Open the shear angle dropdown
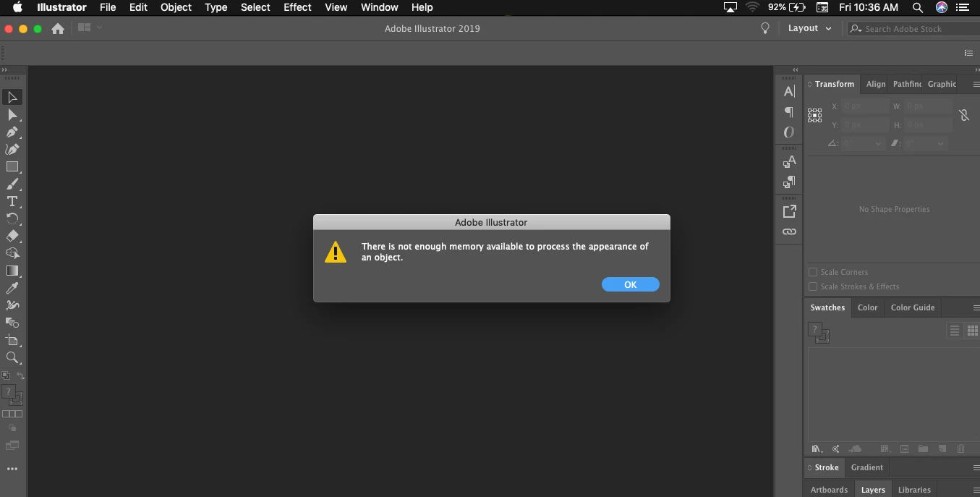This screenshot has width=980, height=497. coord(941,143)
